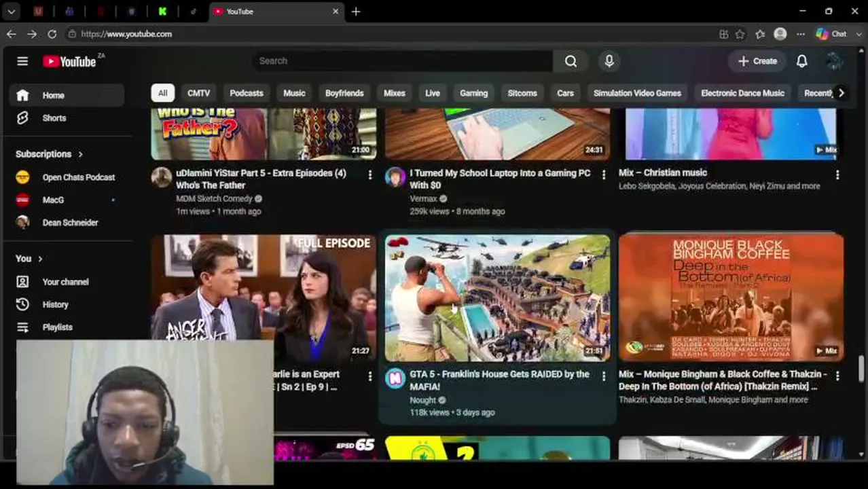Image resolution: width=868 pixels, height=489 pixels.
Task: Click the Create button
Action: (x=757, y=61)
